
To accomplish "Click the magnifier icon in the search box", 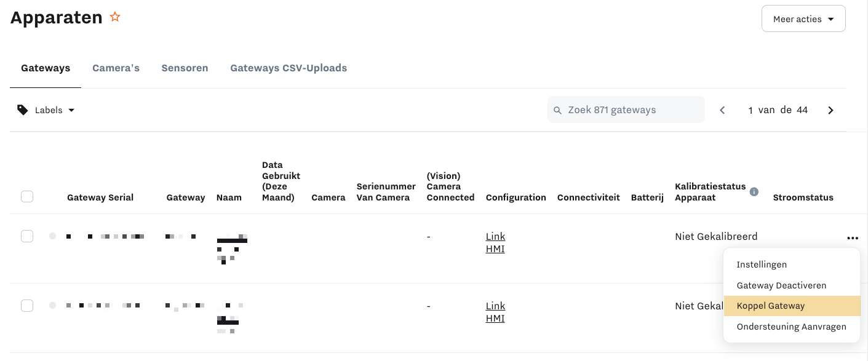I will pyautogui.click(x=558, y=110).
